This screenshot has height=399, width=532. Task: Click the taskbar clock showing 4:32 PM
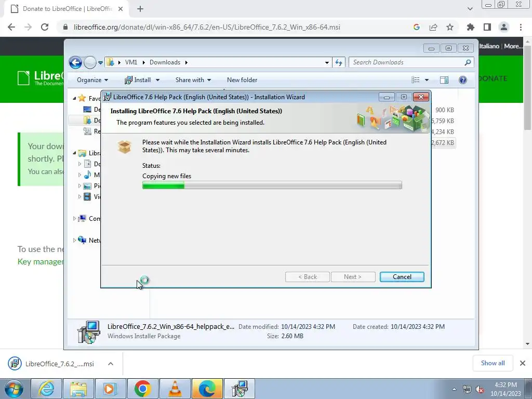coord(506,389)
